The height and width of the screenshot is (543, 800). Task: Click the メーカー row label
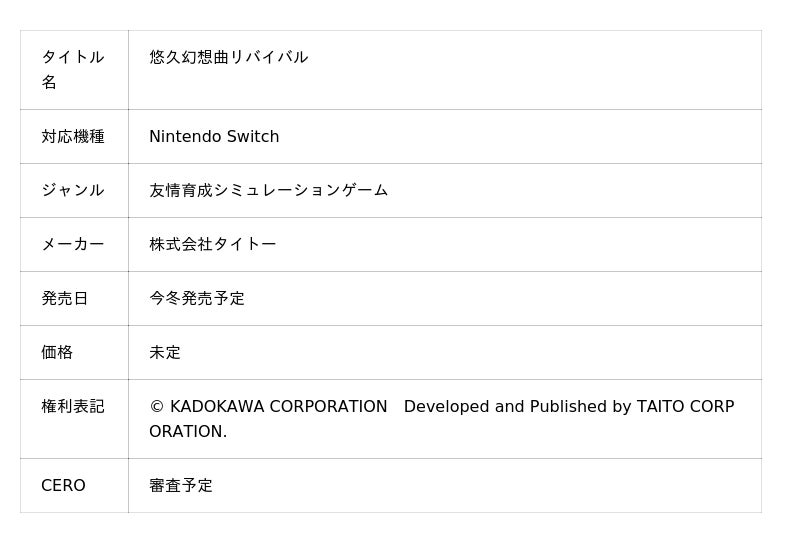[x=73, y=245]
